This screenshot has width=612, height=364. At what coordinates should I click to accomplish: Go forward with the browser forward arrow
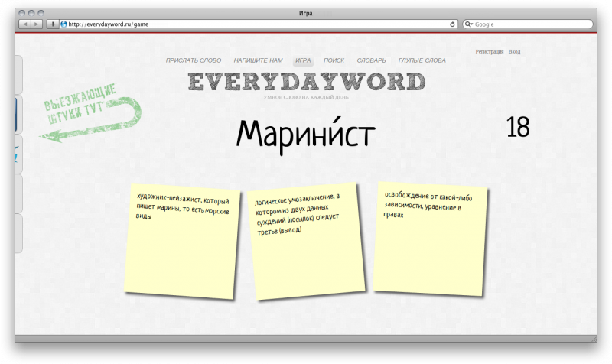(x=36, y=24)
